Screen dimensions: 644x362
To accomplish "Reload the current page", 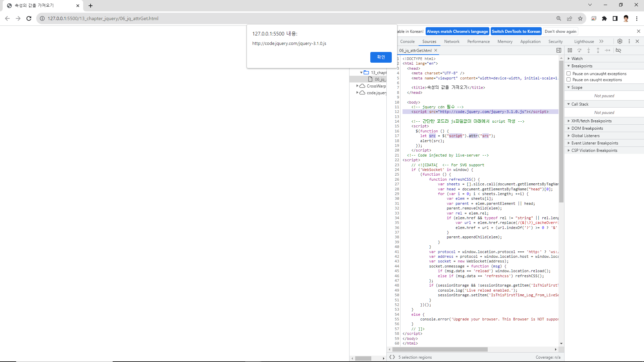I will [29, 18].
